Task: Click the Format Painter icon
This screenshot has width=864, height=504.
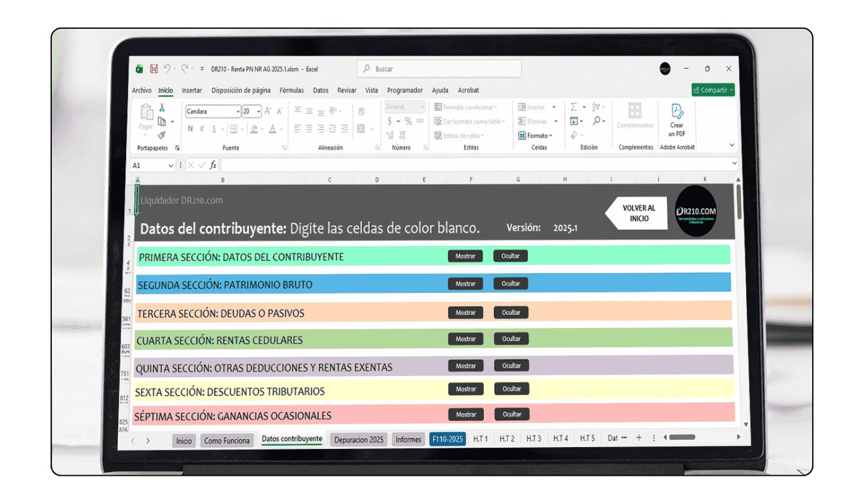Action: 162,136
